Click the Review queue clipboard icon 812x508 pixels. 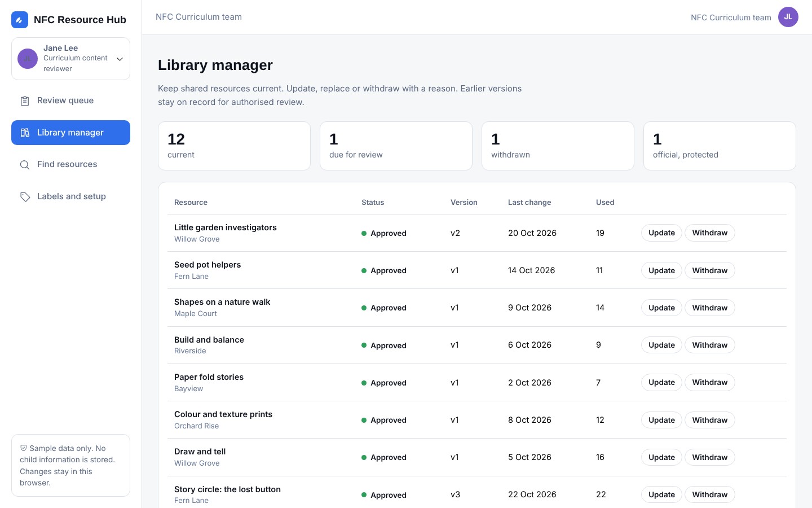click(x=25, y=101)
